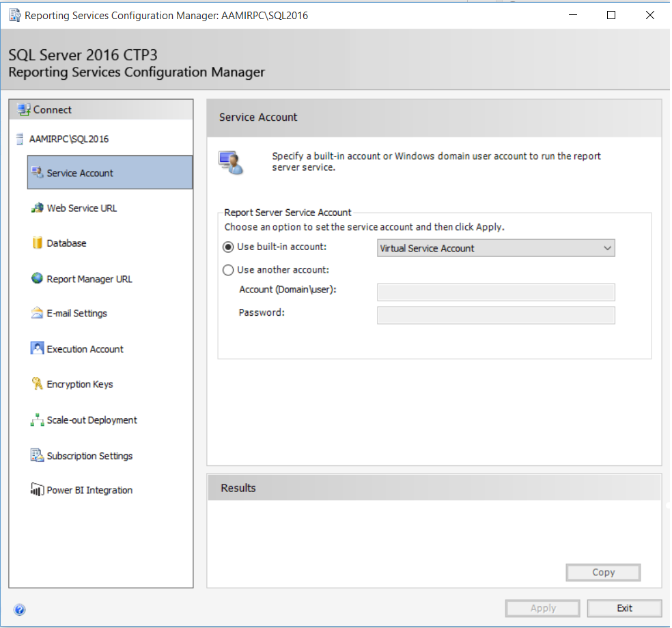Open the Report Manager URL page
Image resolution: width=672 pixels, height=628 pixels.
(x=89, y=279)
